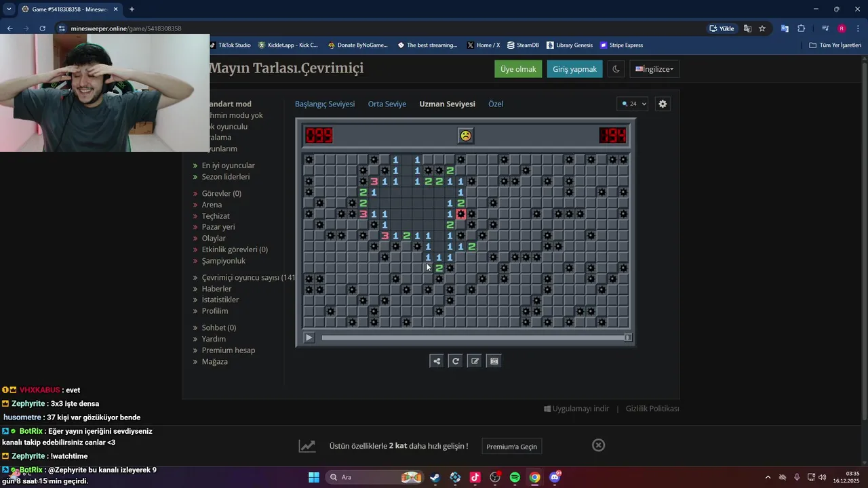Open Şampiyonluk sidebar link

point(224,261)
